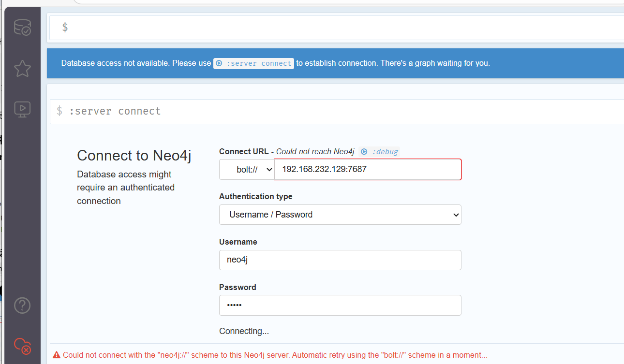624x364 pixels.
Task: Click the play icon in :server connect banner chip
Action: tap(219, 63)
